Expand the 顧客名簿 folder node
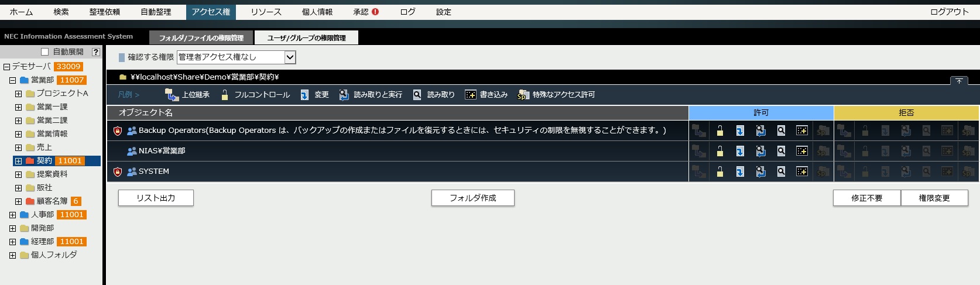Image resolution: width=980 pixels, height=285 pixels. coord(18,201)
